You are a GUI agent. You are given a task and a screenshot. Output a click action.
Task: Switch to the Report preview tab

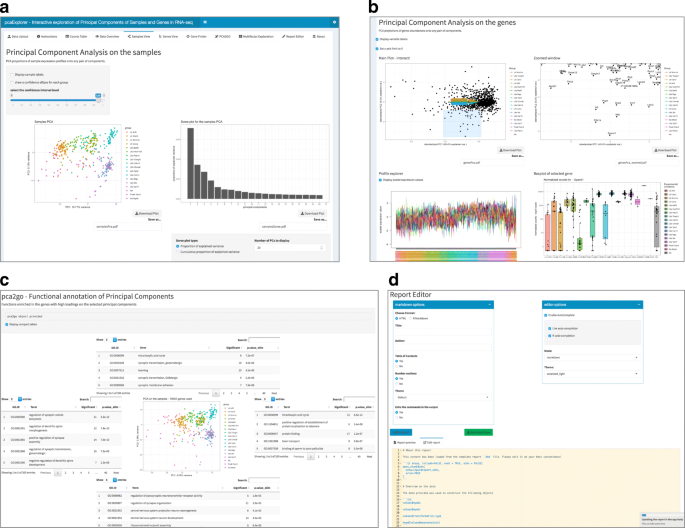click(405, 442)
